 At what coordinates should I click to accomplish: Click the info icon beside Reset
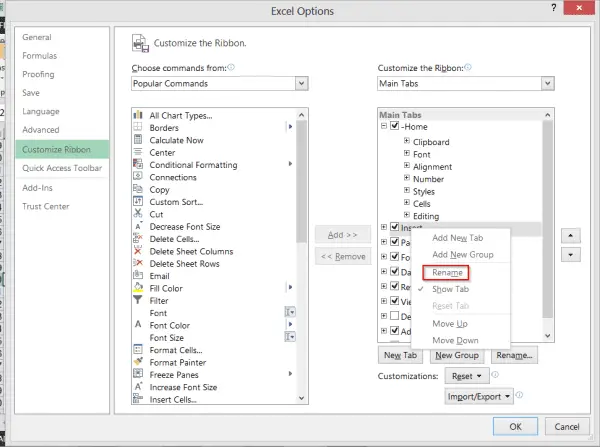495,374
